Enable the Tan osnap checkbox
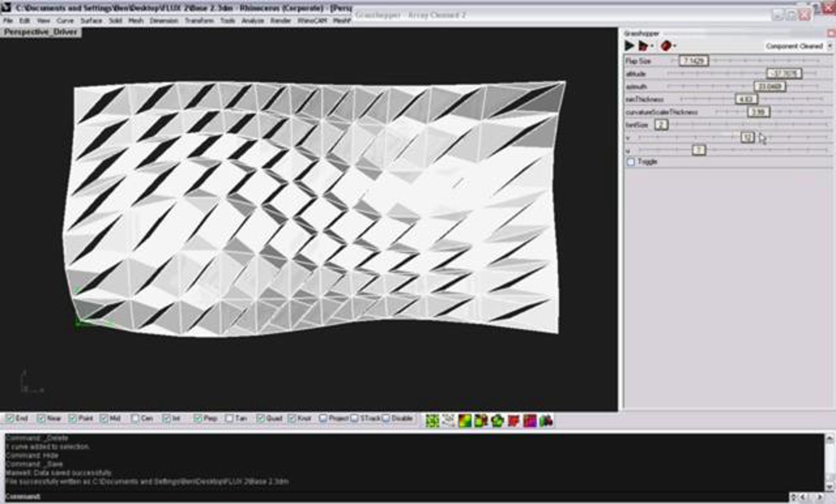This screenshot has width=836, height=504. 229,418
